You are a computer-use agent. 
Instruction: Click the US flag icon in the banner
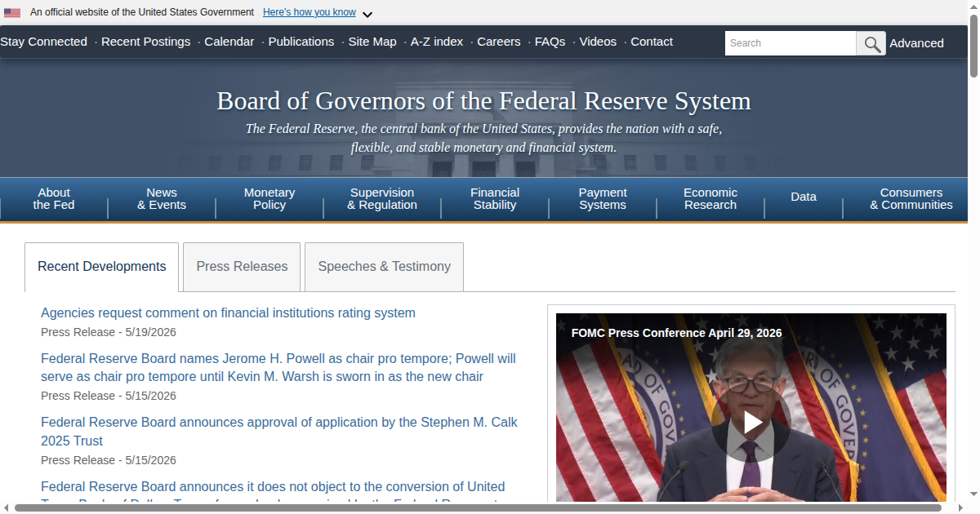[12, 12]
